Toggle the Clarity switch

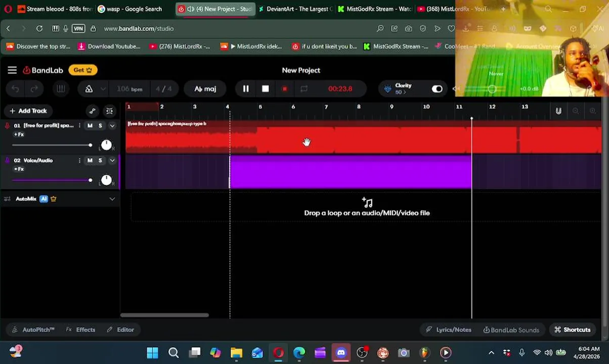pos(437,89)
